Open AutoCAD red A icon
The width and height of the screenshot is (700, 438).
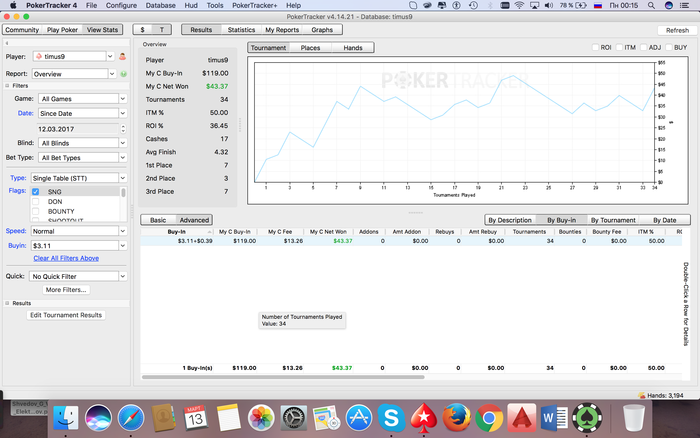click(x=522, y=418)
